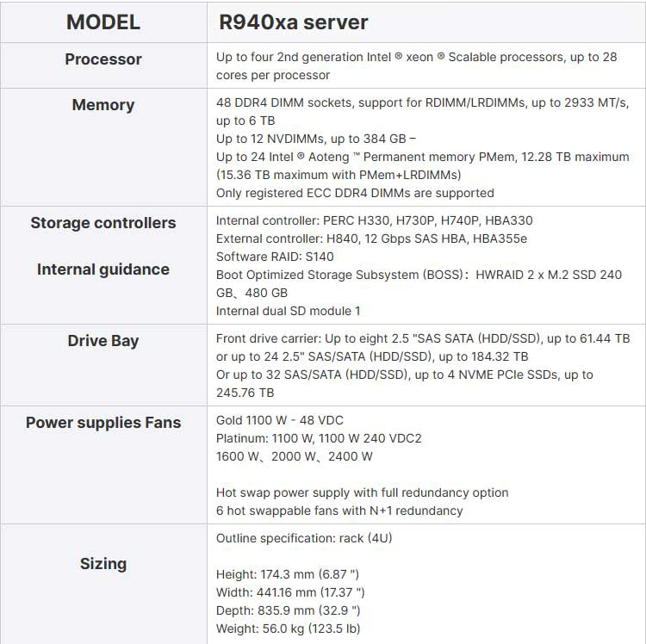Select the Drive Bay row label

(x=103, y=341)
